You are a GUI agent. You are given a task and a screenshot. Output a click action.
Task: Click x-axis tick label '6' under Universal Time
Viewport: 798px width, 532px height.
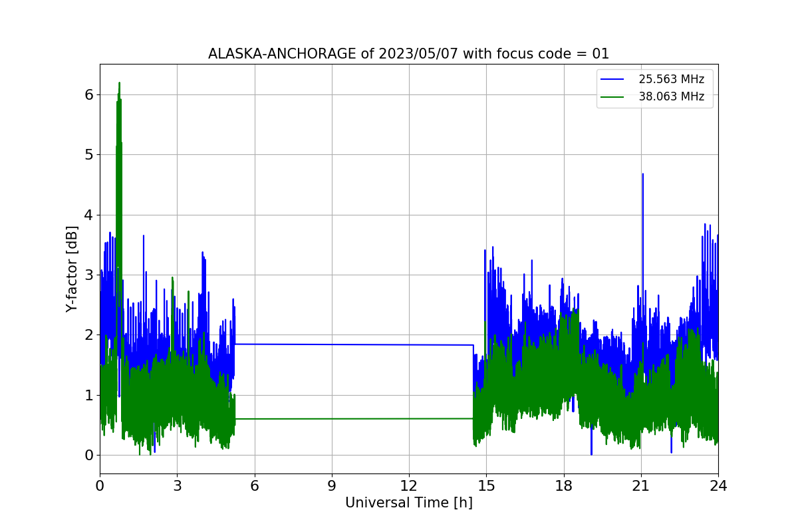[x=254, y=485]
